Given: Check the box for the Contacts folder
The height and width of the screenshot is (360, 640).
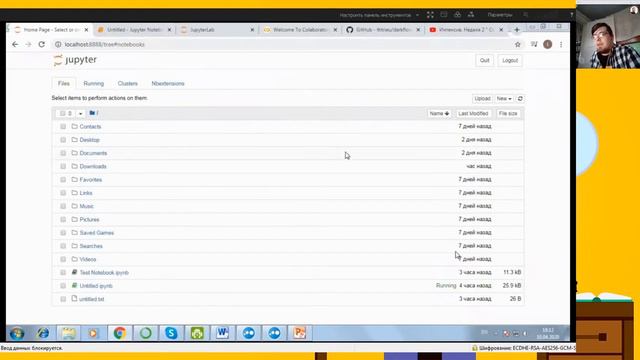Looking at the screenshot, I should [x=63, y=127].
